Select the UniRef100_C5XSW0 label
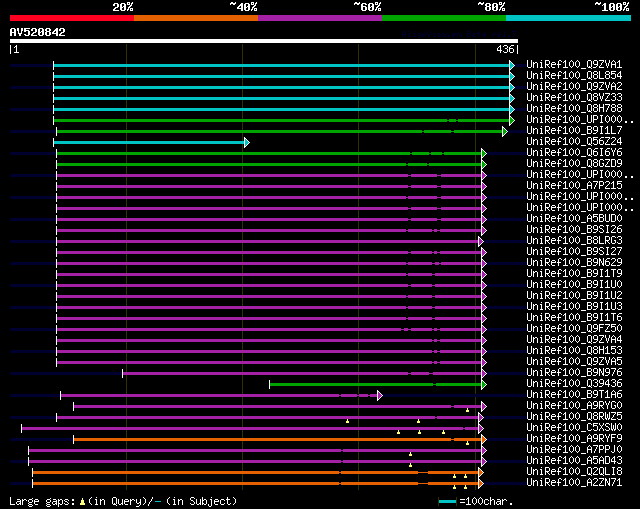The height and width of the screenshot is (509, 640). [574, 428]
